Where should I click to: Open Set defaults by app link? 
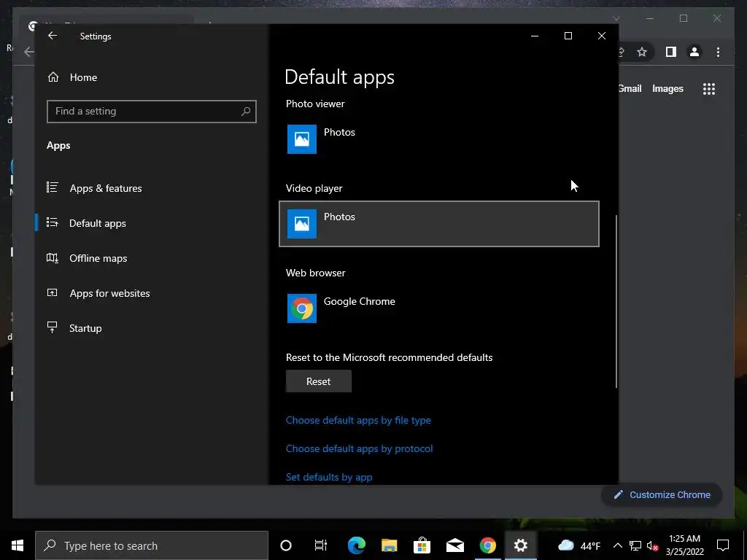[329, 477]
